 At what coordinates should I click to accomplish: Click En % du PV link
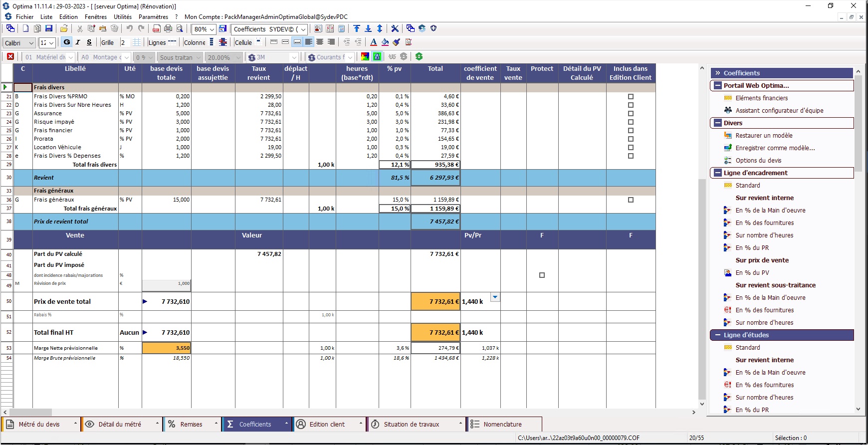(752, 273)
